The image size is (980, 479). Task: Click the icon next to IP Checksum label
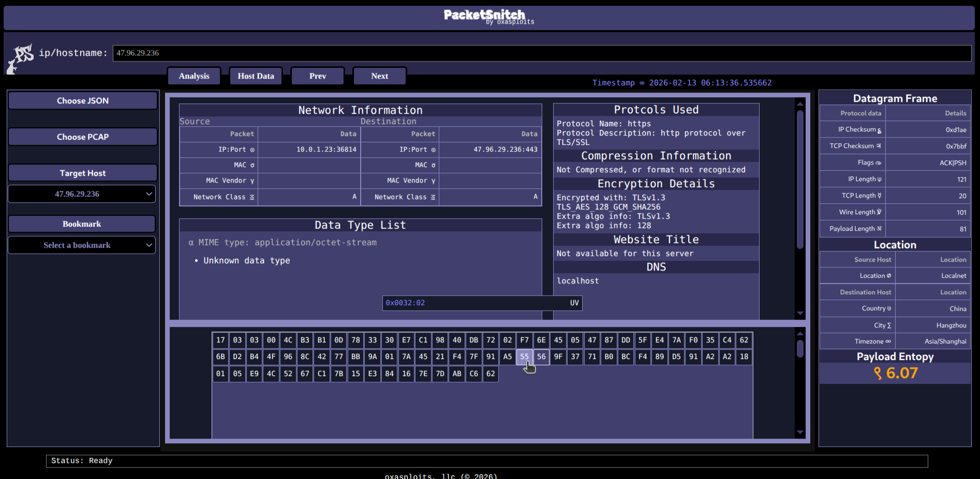pyautogui.click(x=880, y=130)
